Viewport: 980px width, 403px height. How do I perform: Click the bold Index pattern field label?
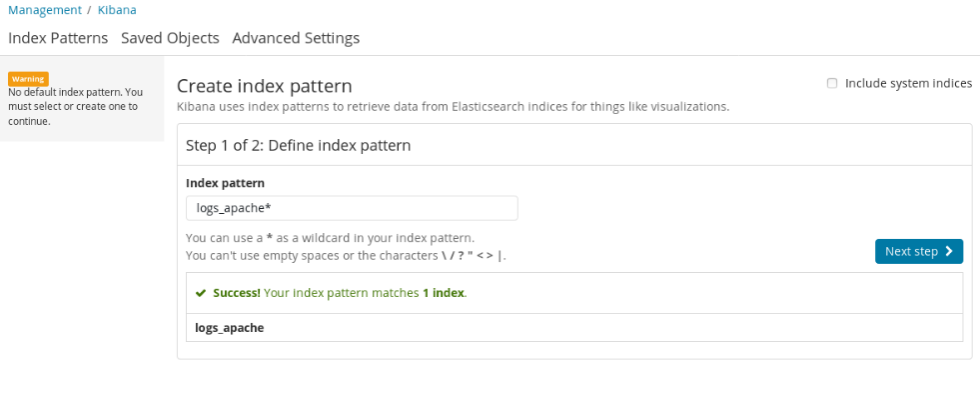click(225, 183)
